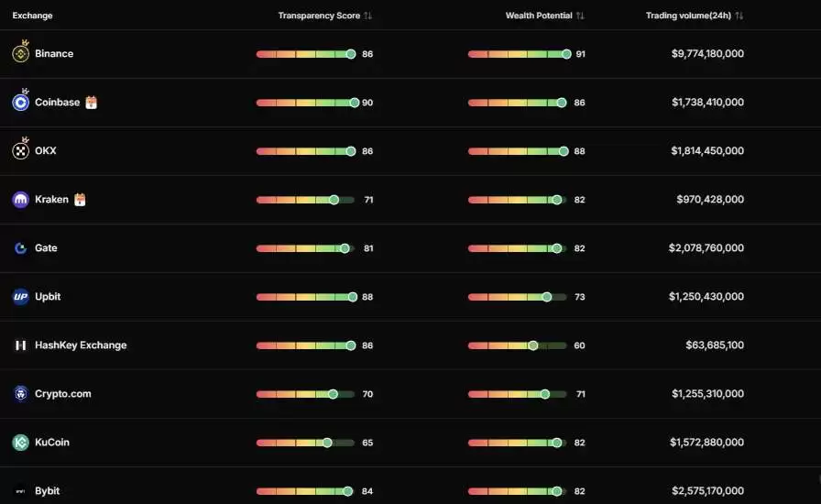Click the Crypto.com logo icon
Viewport: 821px width, 504px height.
point(20,394)
